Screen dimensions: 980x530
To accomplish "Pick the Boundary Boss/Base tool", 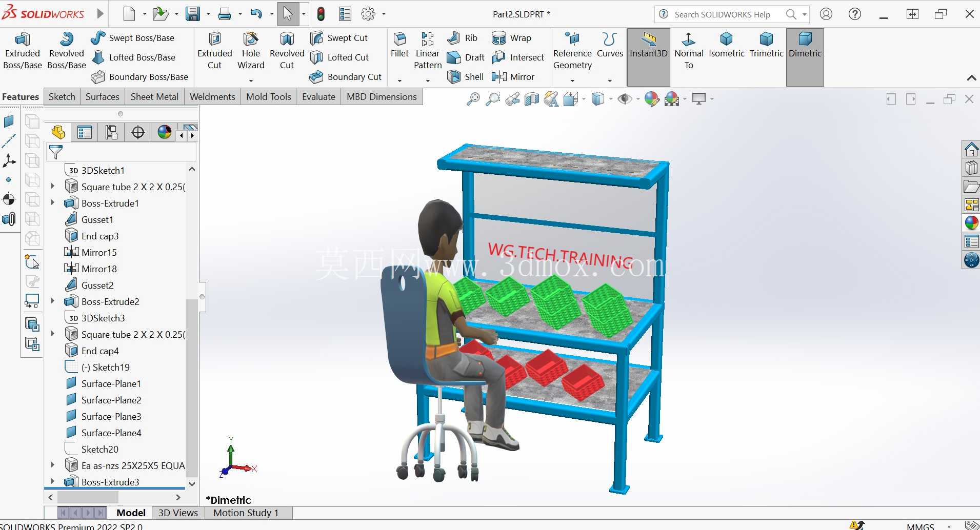I will pos(139,77).
